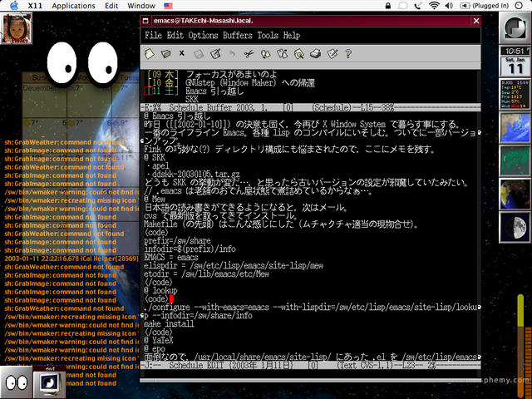The height and width of the screenshot is (399, 532).
Task: Click the Open Folder icon in Emacs toolbar
Action: [167, 54]
